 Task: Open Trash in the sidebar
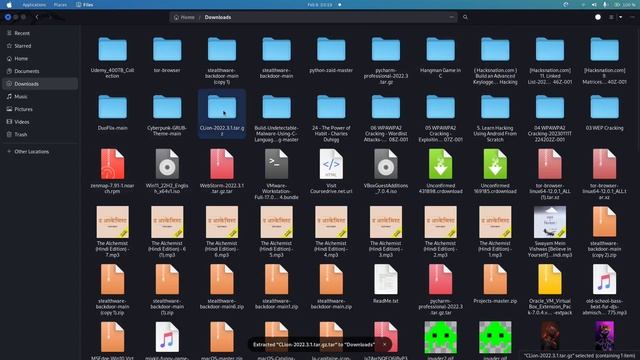pos(40,134)
